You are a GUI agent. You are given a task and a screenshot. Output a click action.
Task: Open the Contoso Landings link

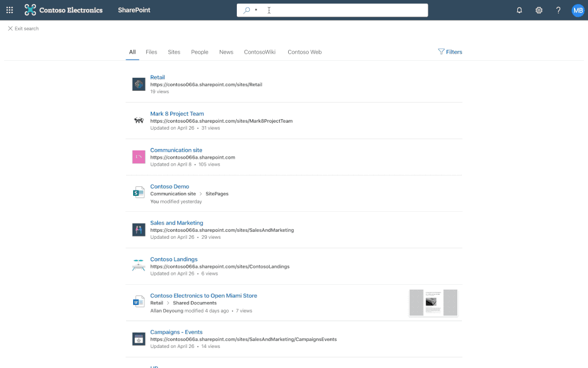click(x=174, y=259)
